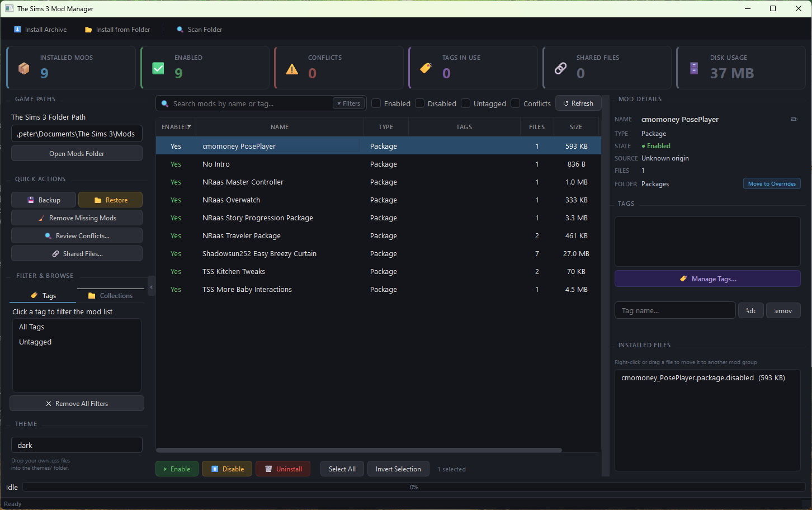The image size is (812, 510).
Task: Focus the Tag name input field
Action: click(x=675, y=311)
